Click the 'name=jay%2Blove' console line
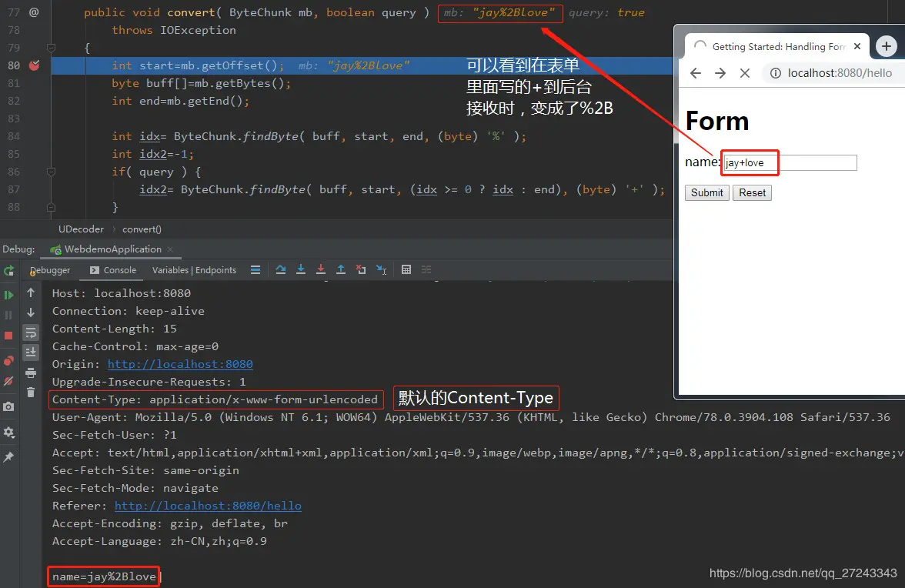Viewport: 905px width, 588px height. [104, 576]
